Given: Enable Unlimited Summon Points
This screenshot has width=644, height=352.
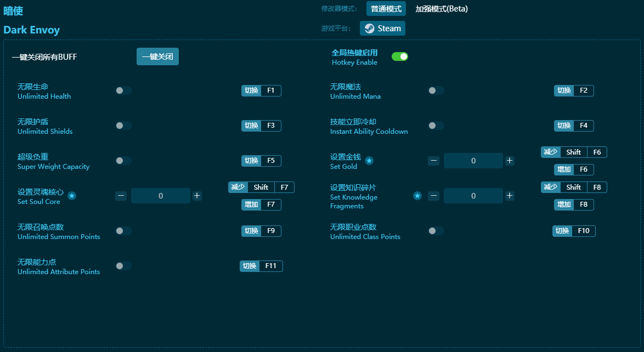Looking at the screenshot, I should pos(123,231).
